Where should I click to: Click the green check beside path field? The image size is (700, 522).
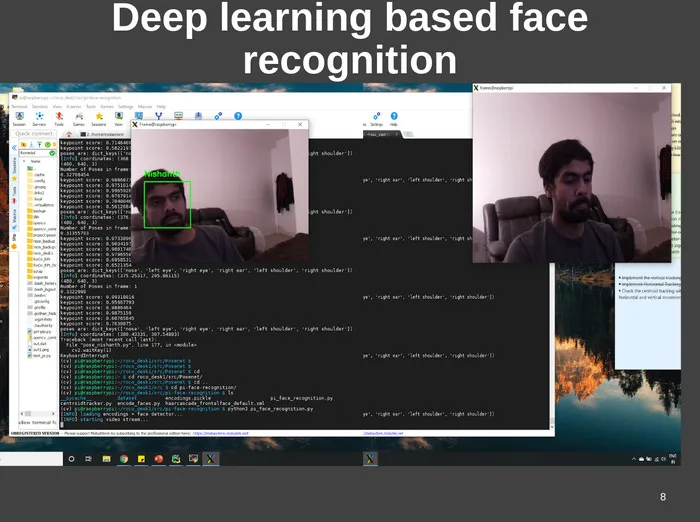coord(52,153)
